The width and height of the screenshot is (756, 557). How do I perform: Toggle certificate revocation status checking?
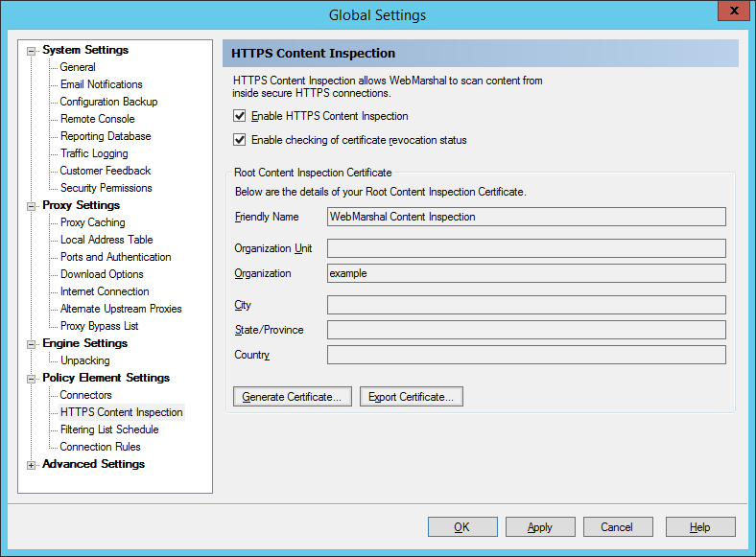click(x=240, y=140)
